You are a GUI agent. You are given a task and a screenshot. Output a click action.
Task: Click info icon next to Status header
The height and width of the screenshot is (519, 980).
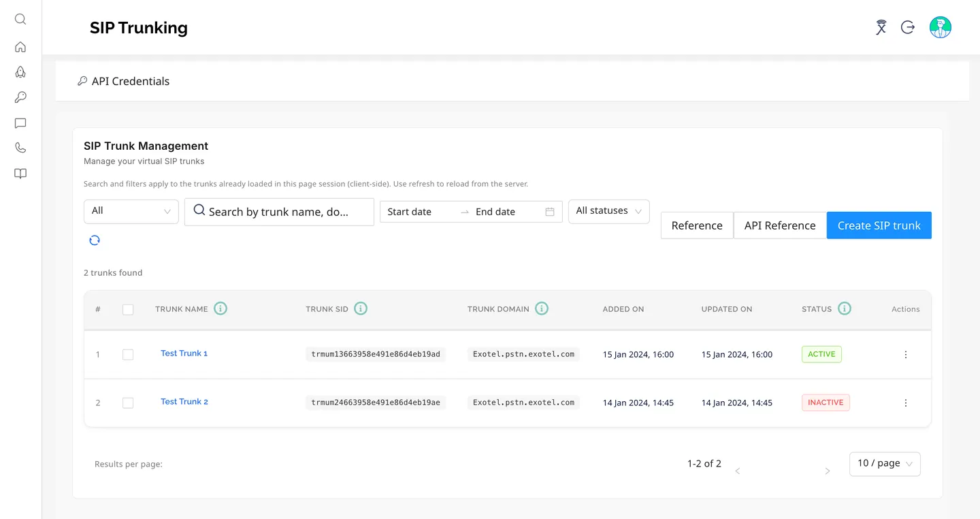(x=845, y=309)
